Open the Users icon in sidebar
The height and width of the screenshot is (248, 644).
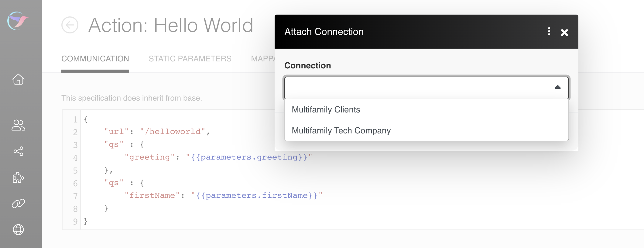click(x=18, y=125)
